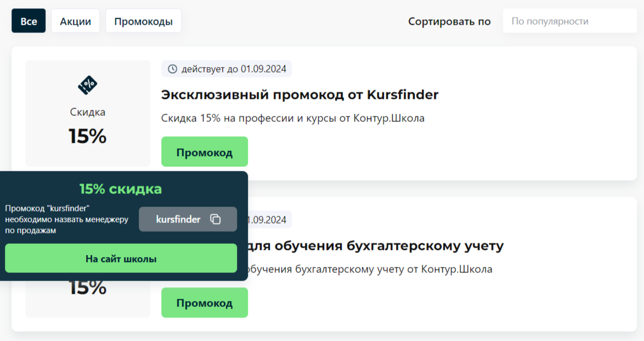Screen dimensions: 644x341
Task: Open "Эксклюзивный промокод от Kursfinder" title
Action: pos(300,94)
